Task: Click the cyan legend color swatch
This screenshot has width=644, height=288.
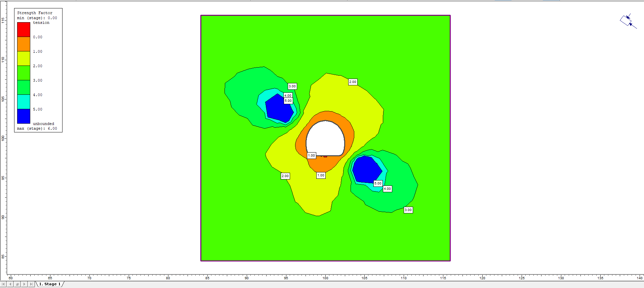Action: (24, 102)
